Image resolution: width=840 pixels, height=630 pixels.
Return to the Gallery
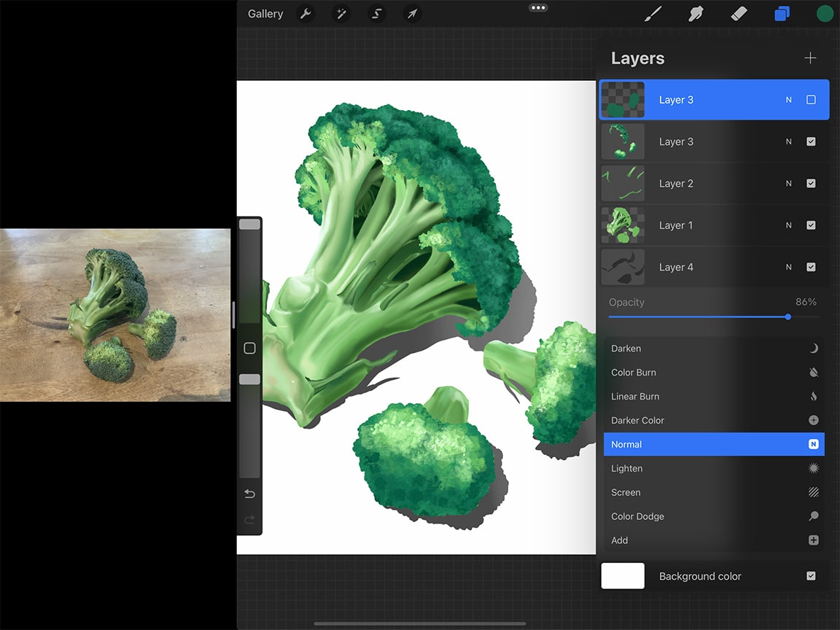pyautogui.click(x=265, y=13)
